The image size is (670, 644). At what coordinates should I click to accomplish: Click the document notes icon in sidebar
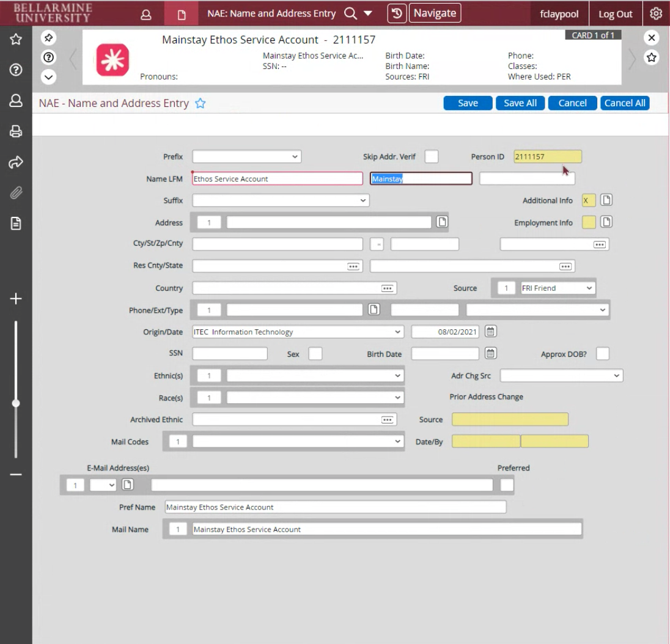click(16, 224)
